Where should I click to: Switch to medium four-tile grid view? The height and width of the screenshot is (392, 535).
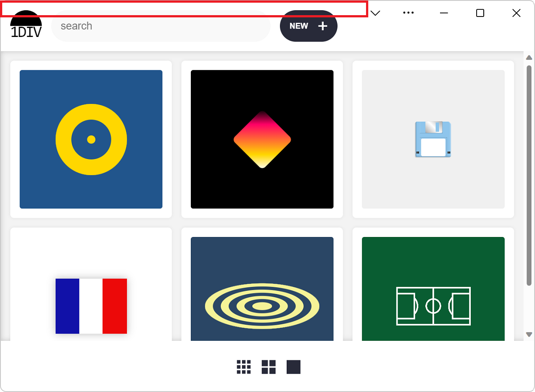coord(269,367)
